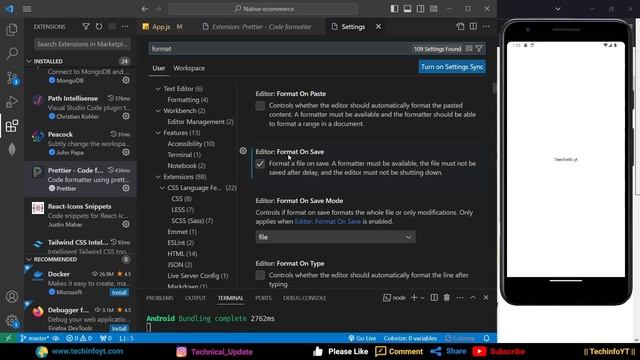The image size is (640, 360).
Task: Clear settings search input icon
Action: [469, 49]
